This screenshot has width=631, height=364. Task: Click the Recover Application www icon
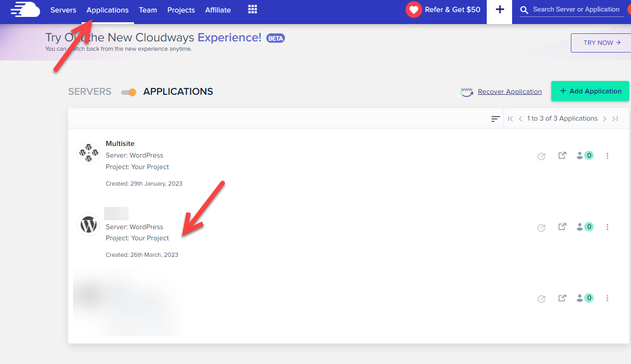click(x=467, y=92)
